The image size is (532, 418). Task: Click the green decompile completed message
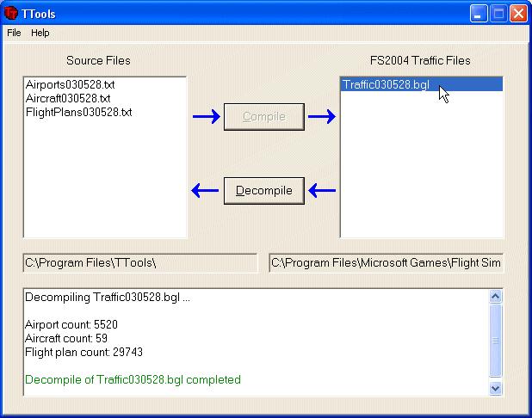133,379
